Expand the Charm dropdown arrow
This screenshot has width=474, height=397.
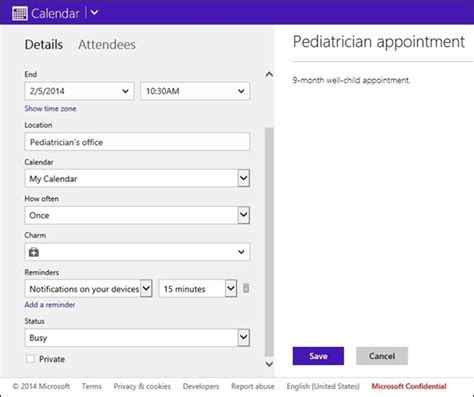click(x=241, y=252)
